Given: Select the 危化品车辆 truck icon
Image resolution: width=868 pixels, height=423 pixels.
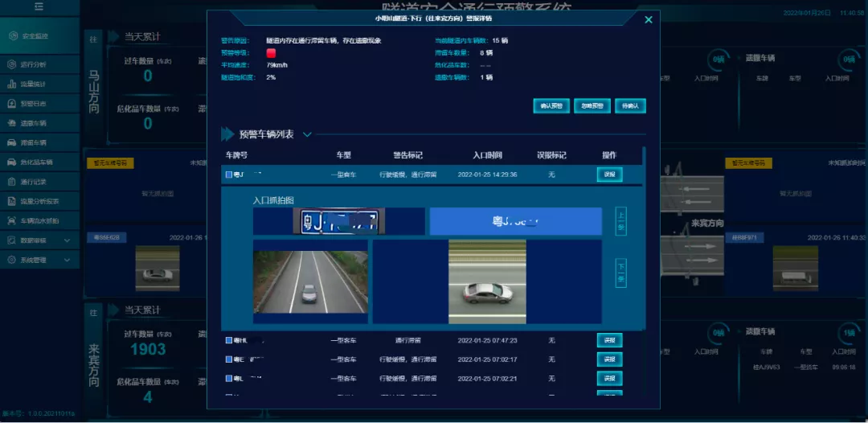Looking at the screenshot, I should 12,162.
